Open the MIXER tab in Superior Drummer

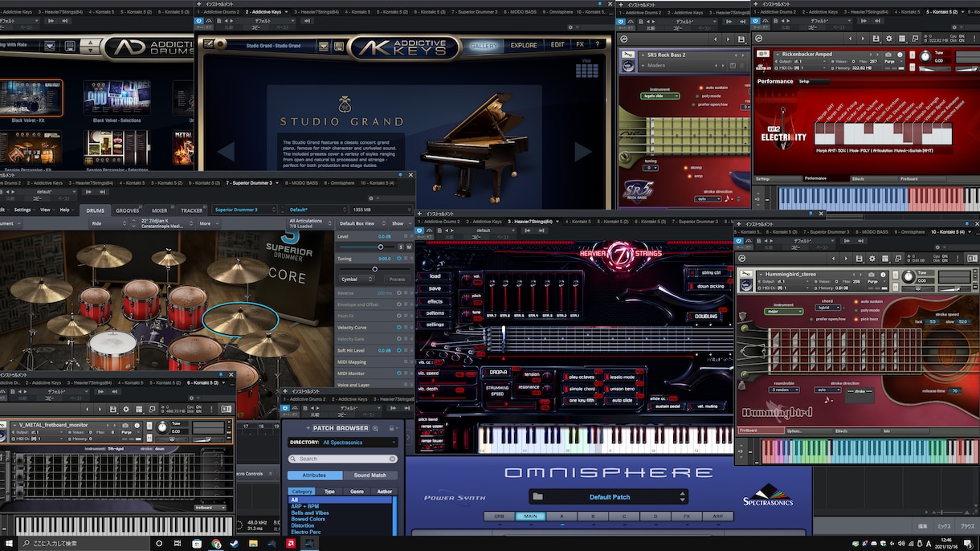point(160,210)
